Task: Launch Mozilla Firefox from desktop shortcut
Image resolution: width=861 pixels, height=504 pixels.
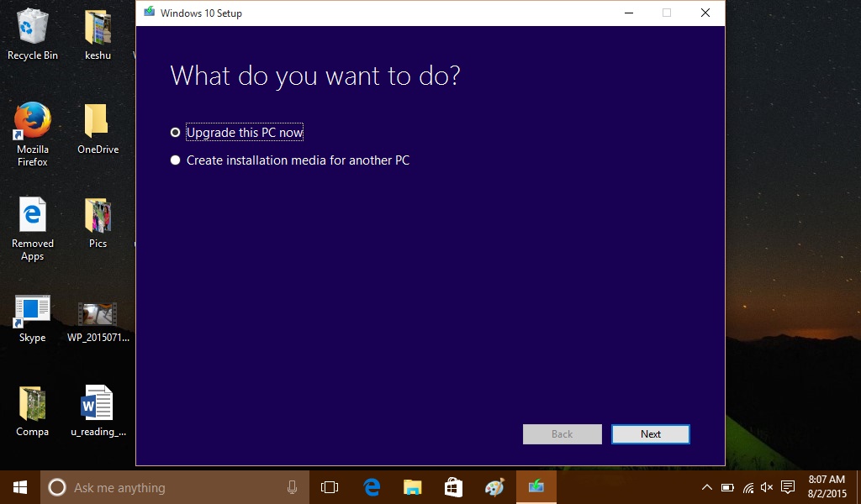Action: click(33, 134)
